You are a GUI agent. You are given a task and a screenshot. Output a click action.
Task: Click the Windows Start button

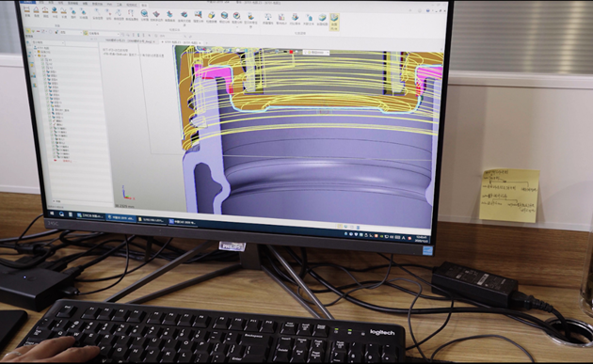pos(52,214)
